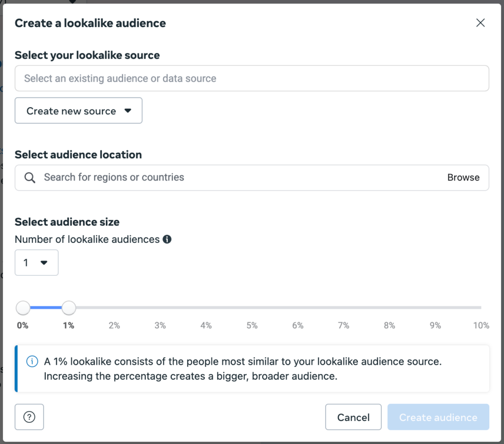Expand the Create new source dropdown
The width and height of the screenshot is (504, 444).
pos(79,111)
